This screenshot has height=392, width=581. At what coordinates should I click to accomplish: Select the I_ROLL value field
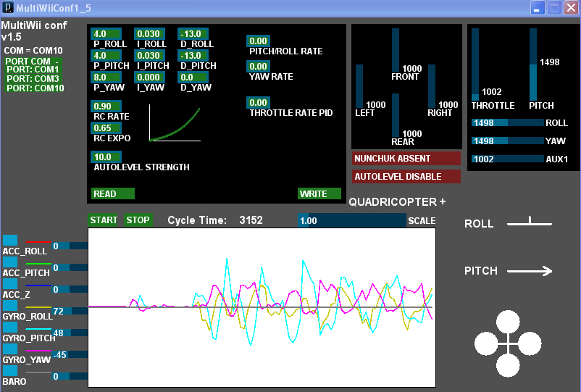tap(149, 34)
